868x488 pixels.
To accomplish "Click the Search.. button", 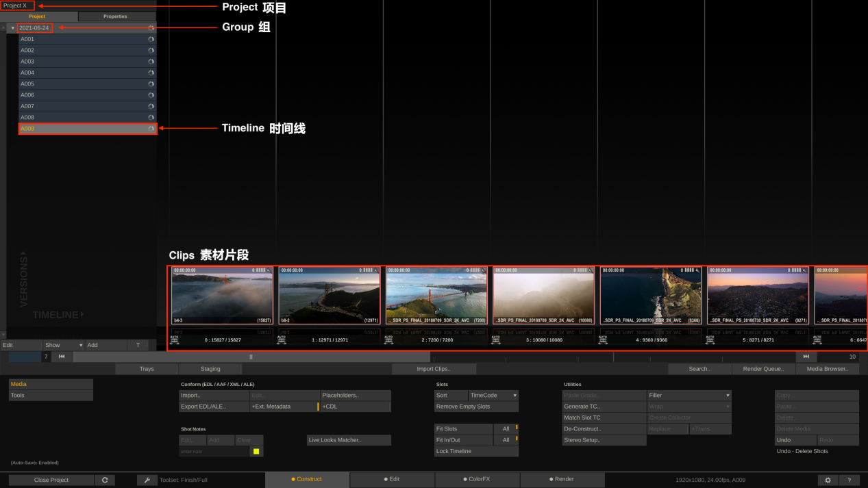I will click(x=699, y=369).
